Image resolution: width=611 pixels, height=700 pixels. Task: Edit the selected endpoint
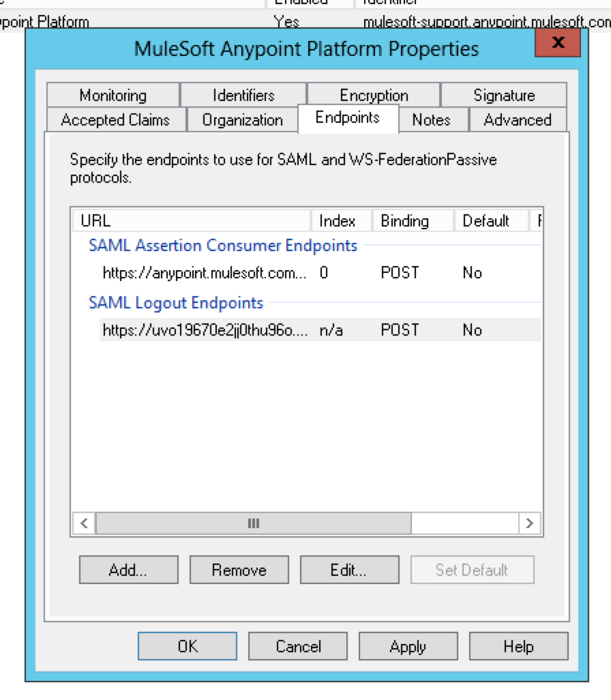pyautogui.click(x=349, y=570)
